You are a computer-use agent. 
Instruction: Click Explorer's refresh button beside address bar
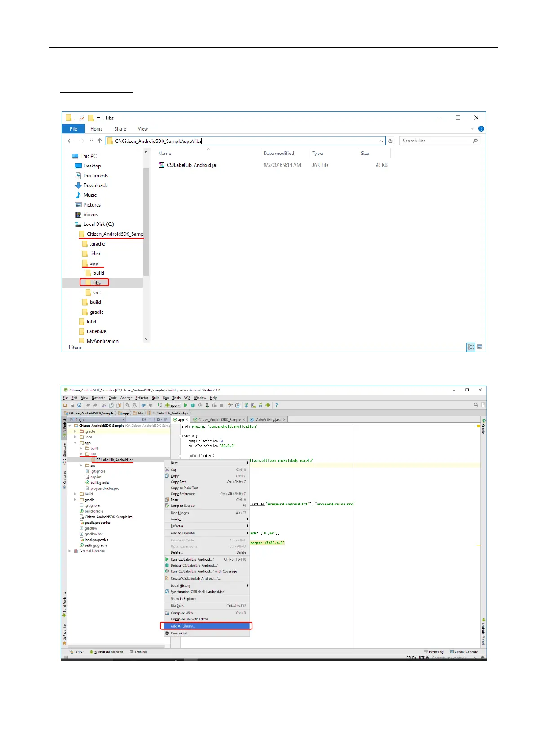pyautogui.click(x=390, y=141)
